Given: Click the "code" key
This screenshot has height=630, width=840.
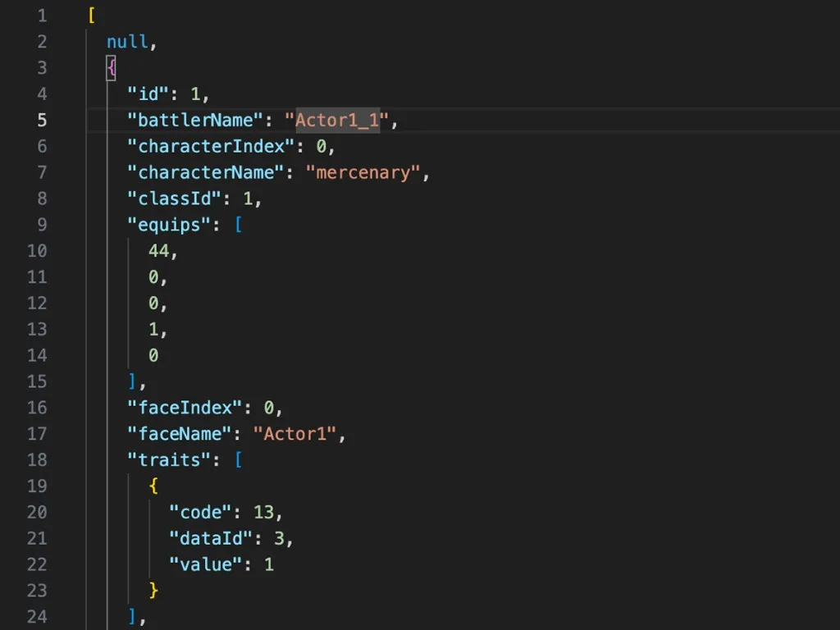Looking at the screenshot, I should pos(200,513).
